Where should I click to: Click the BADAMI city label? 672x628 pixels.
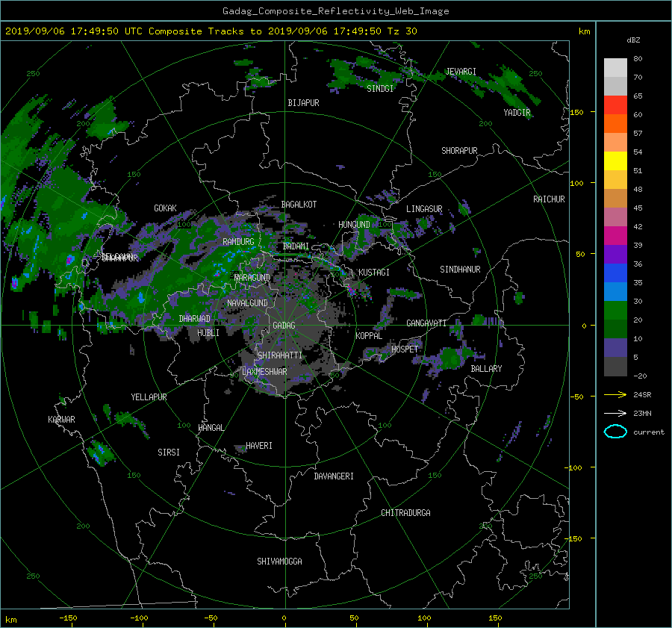point(296,246)
